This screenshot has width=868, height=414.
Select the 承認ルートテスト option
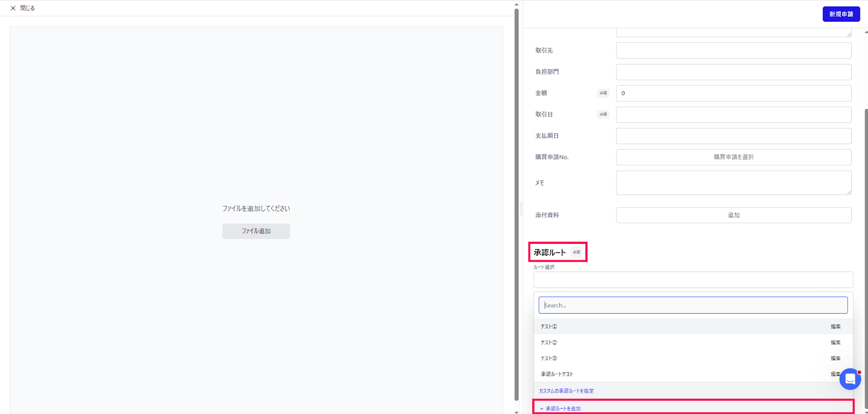coord(693,374)
